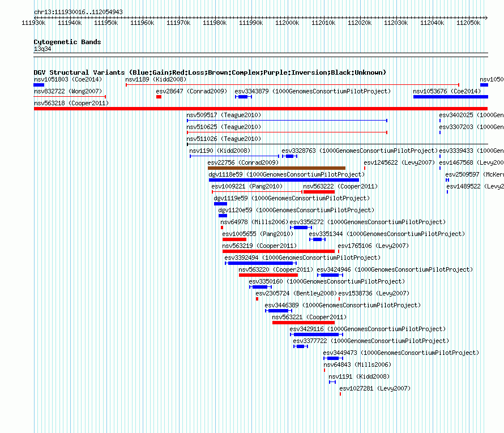This screenshot has height=433, width=504.
Task: Click the 112000k ruler position
Action: point(287,23)
